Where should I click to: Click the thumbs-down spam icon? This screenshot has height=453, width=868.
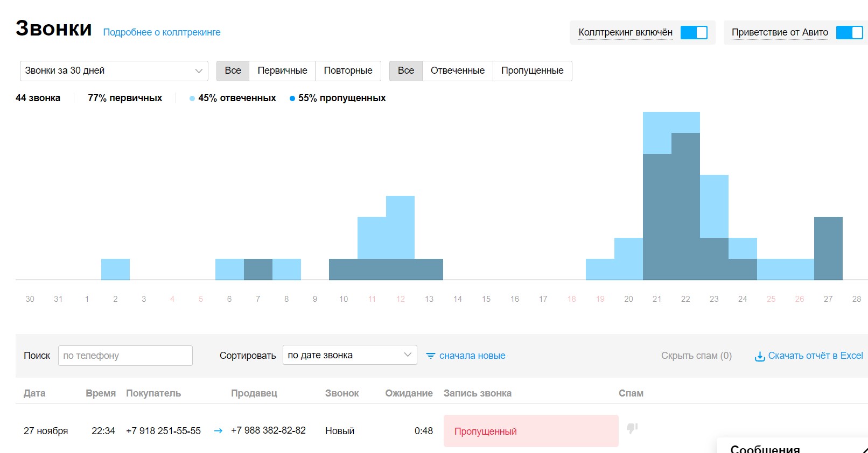(x=632, y=428)
